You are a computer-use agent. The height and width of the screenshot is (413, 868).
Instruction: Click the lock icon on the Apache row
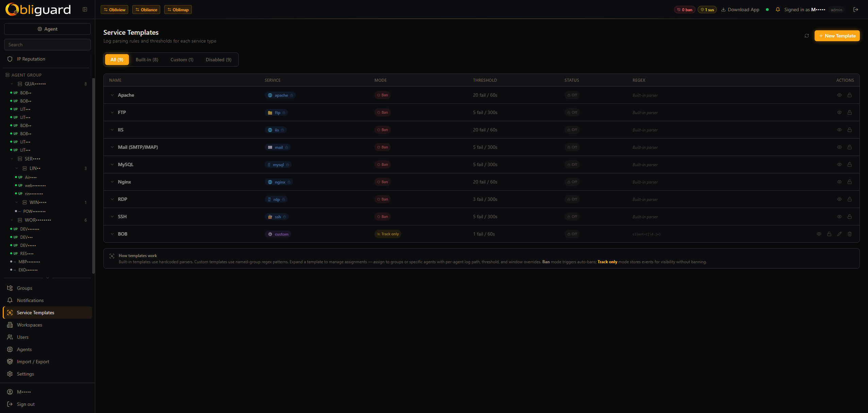coord(849,95)
